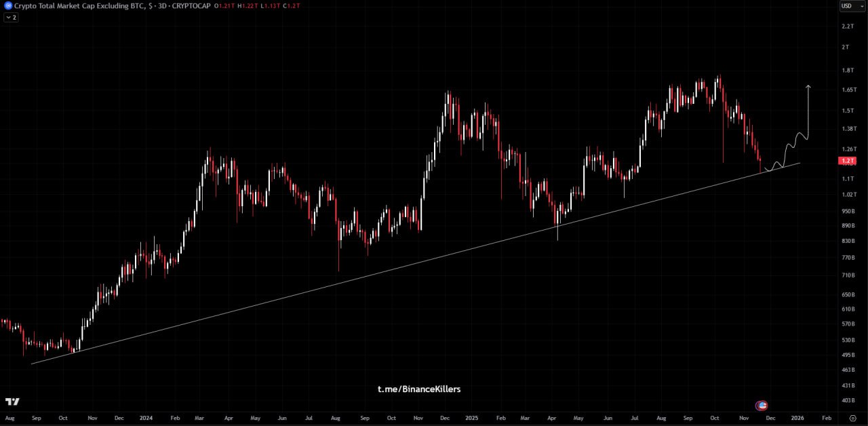Click the 2024 label on the time axis
Viewport: 868px width, 426px height.
click(145, 419)
